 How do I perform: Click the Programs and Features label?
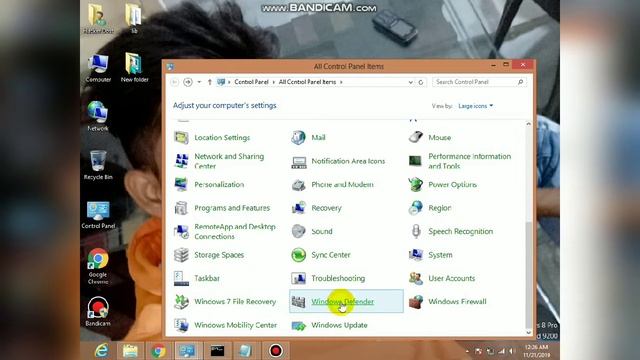(x=232, y=208)
